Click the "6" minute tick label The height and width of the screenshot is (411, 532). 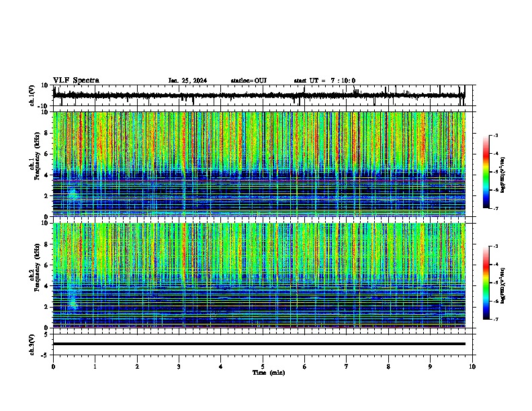(x=305, y=367)
